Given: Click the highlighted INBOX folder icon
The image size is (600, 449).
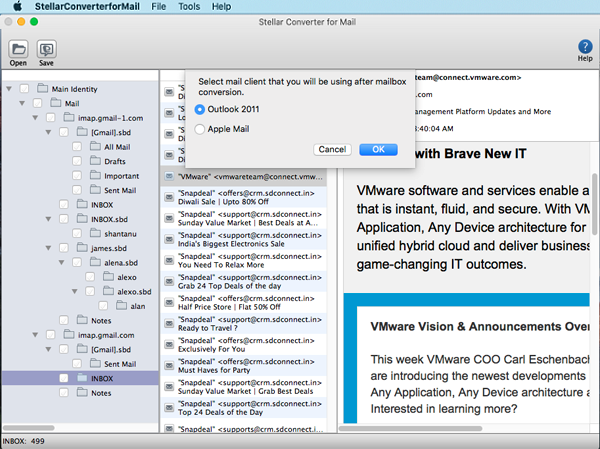Looking at the screenshot, I should tap(82, 378).
